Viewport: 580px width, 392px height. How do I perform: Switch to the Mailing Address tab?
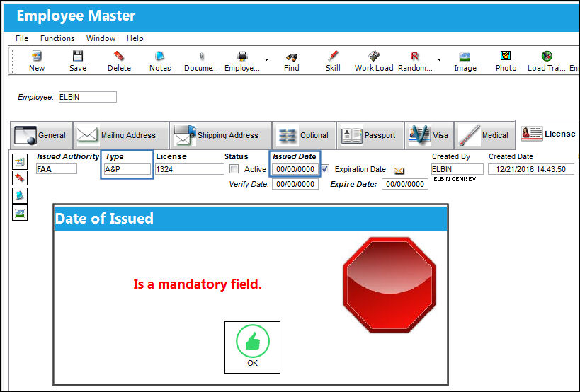coord(121,135)
